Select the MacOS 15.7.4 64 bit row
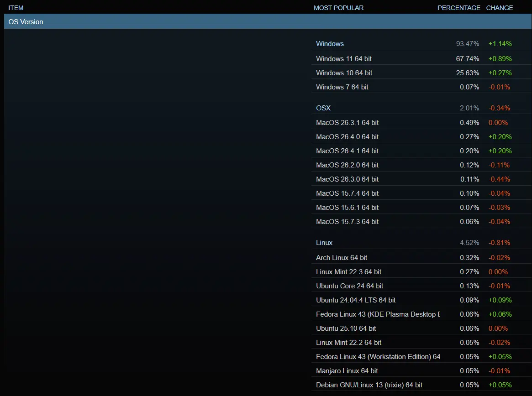Viewport: 532px width, 396px height. click(x=421, y=193)
